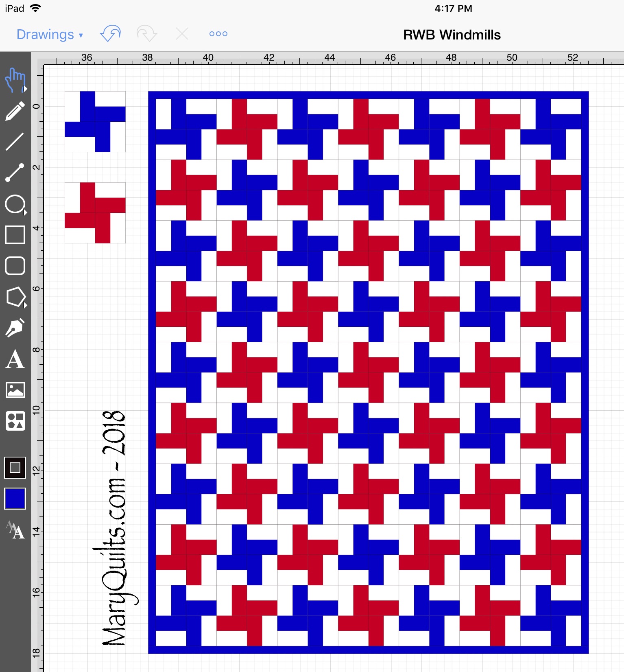624x672 pixels.
Task: Select the Pan hand tool
Action: [15, 80]
